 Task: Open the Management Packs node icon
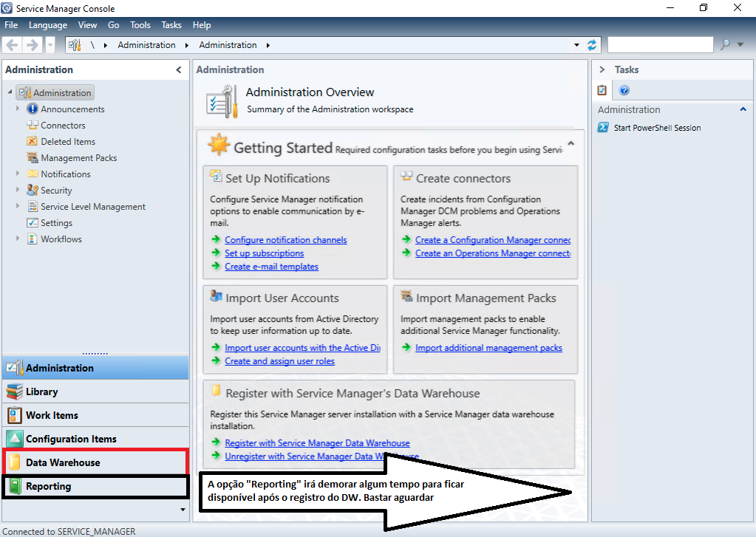point(33,158)
